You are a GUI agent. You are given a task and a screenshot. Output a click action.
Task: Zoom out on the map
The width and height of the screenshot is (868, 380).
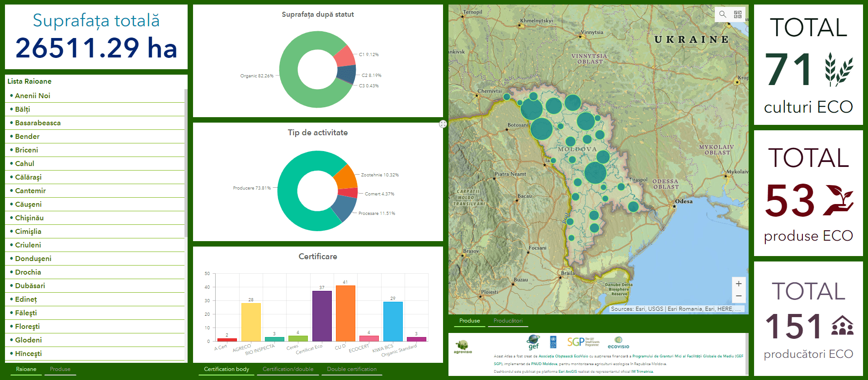739,296
